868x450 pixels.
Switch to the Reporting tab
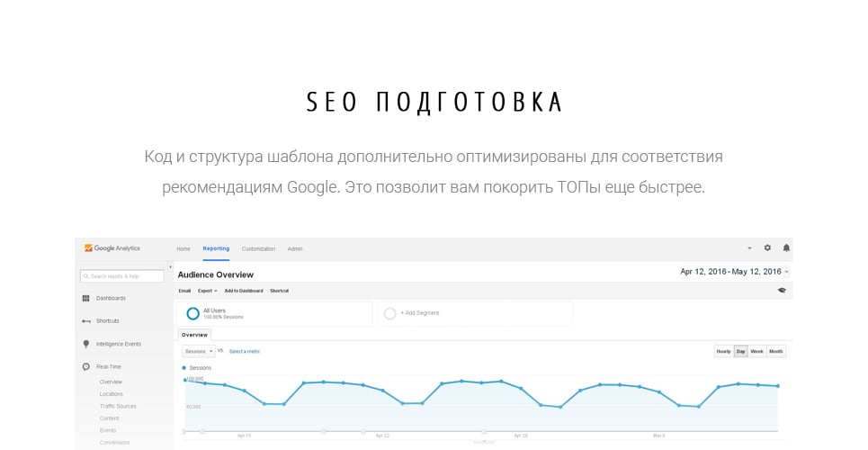[x=216, y=248]
